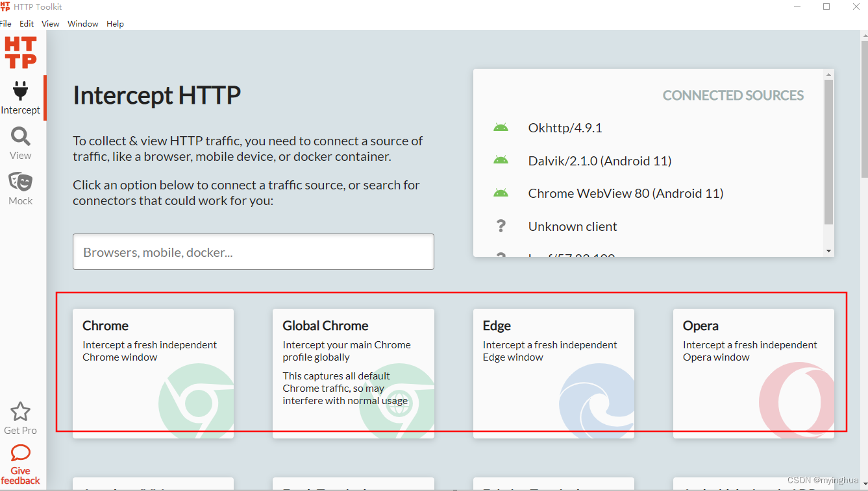This screenshot has height=491, width=868.
Task: Minimize the HTTP Toolkit window
Action: (x=797, y=6)
